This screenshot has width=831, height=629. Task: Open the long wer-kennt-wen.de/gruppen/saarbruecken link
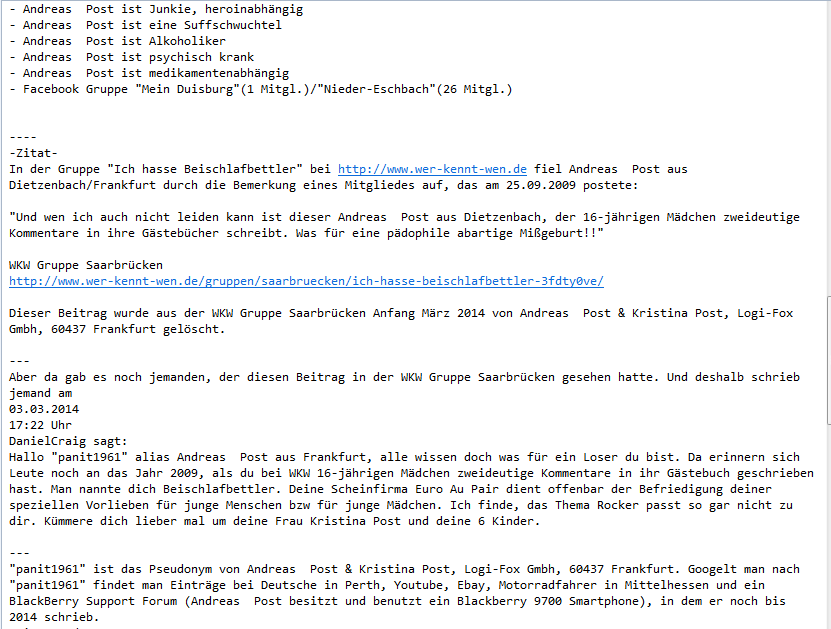[306, 281]
